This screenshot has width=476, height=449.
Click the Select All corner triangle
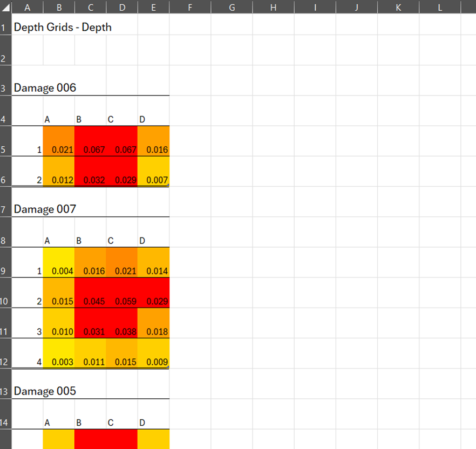pyautogui.click(x=5, y=6)
